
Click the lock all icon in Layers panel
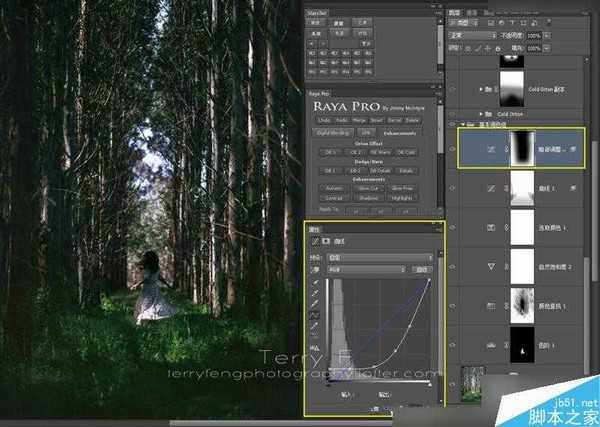[498, 49]
